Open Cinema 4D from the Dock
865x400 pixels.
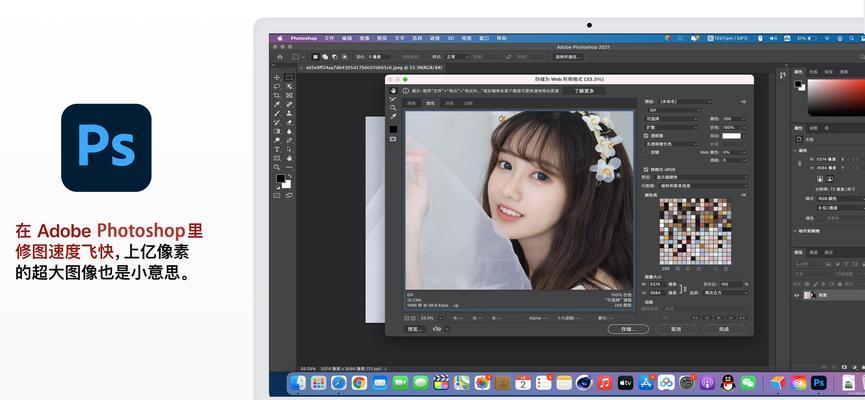pos(584,382)
